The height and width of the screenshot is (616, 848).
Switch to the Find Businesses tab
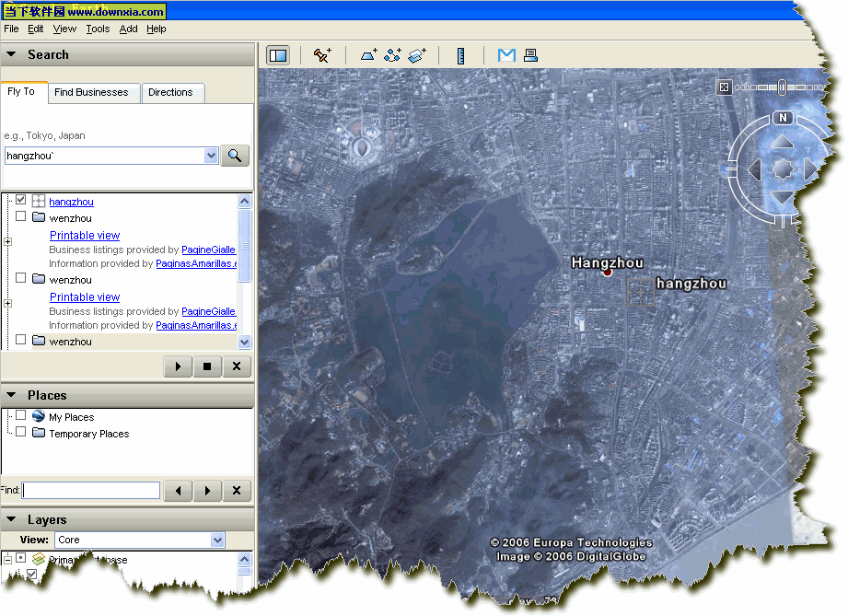[x=91, y=92]
